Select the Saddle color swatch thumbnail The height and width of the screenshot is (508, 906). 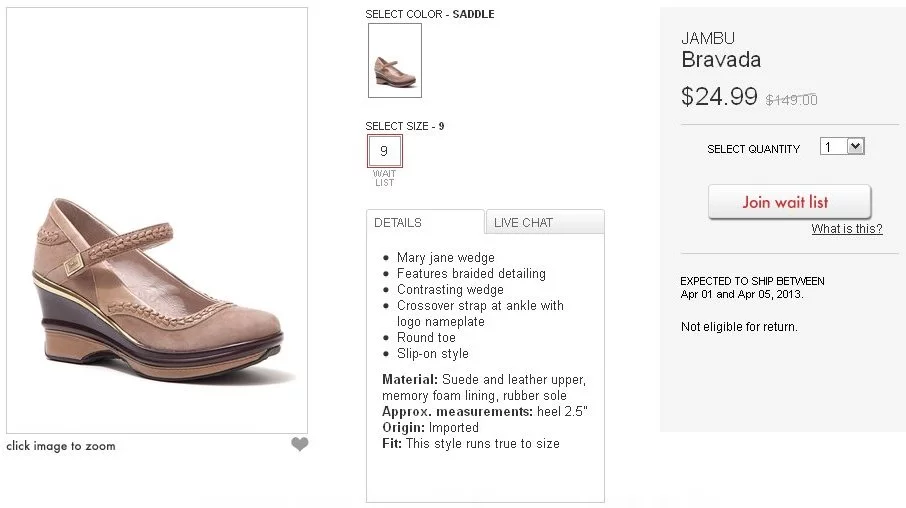tap(394, 60)
